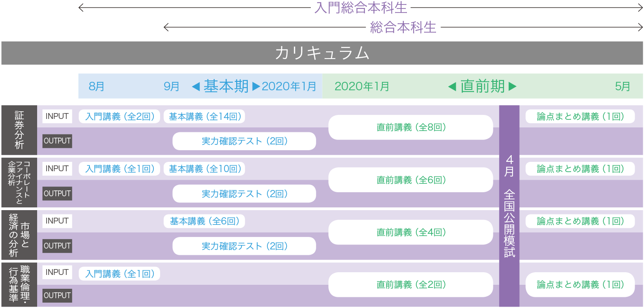
Task: Click the 直前講義 (全2回) box
Action: (411, 285)
